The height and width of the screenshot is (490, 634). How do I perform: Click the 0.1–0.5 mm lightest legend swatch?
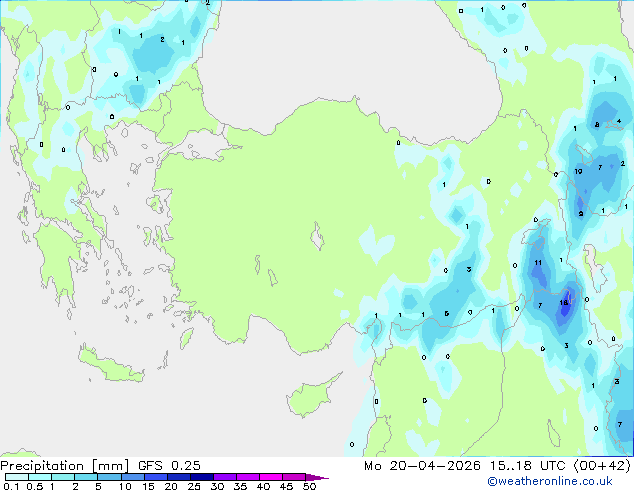pyautogui.click(x=17, y=477)
